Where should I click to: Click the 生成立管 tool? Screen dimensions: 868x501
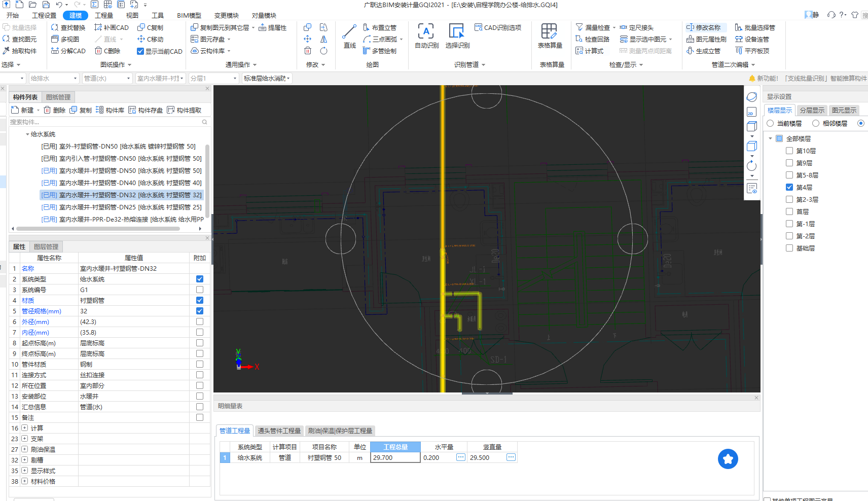[704, 51]
